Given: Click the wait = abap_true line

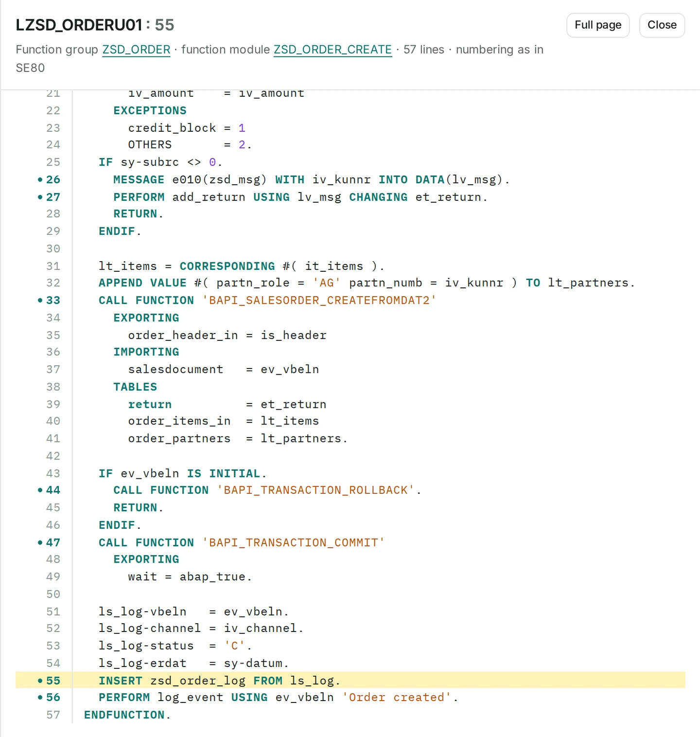Looking at the screenshot, I should (x=190, y=577).
